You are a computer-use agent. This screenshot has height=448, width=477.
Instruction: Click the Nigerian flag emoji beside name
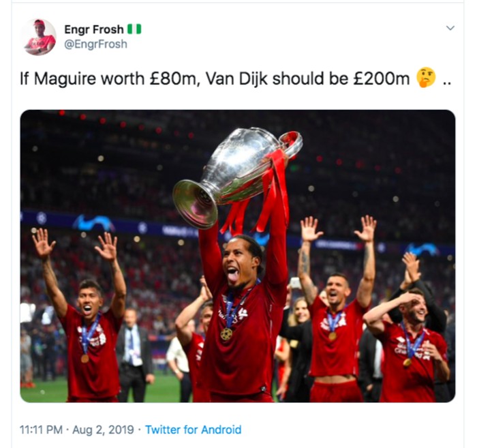coord(134,29)
